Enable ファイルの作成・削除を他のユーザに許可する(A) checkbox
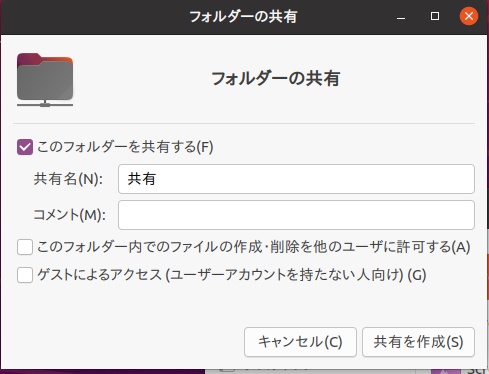Screen dimensions: 489x374 coord(25,247)
